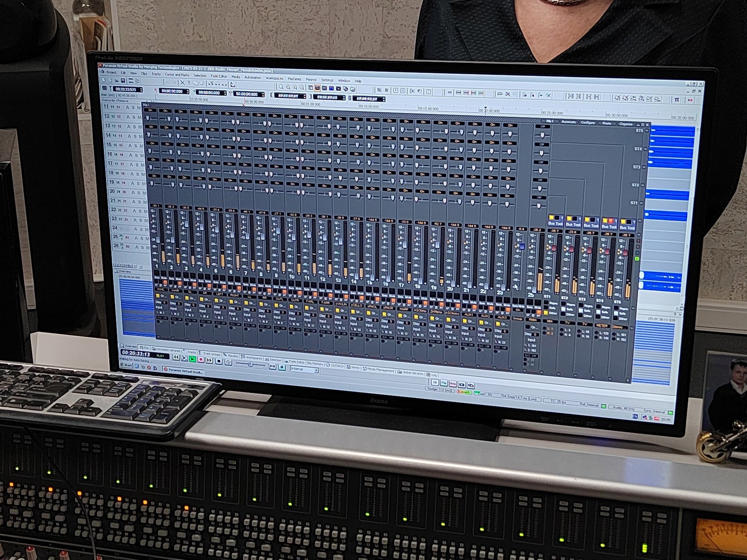Click the jog speed slider near transport
The height and width of the screenshot is (560, 747).
tap(250, 365)
